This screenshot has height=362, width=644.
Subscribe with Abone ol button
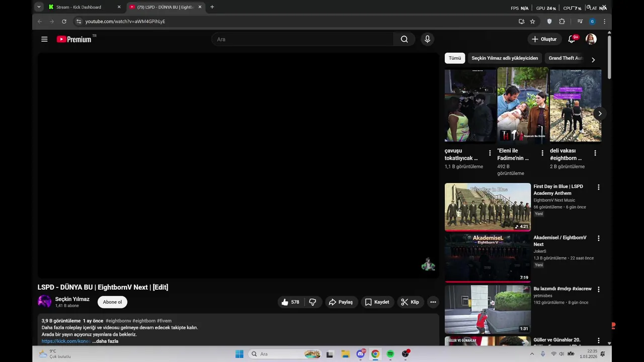(x=112, y=302)
